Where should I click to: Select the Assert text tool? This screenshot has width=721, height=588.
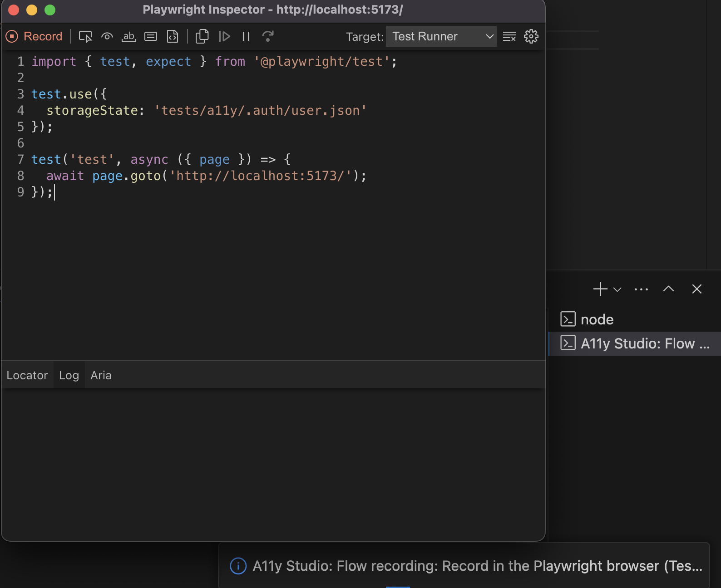[x=129, y=36]
